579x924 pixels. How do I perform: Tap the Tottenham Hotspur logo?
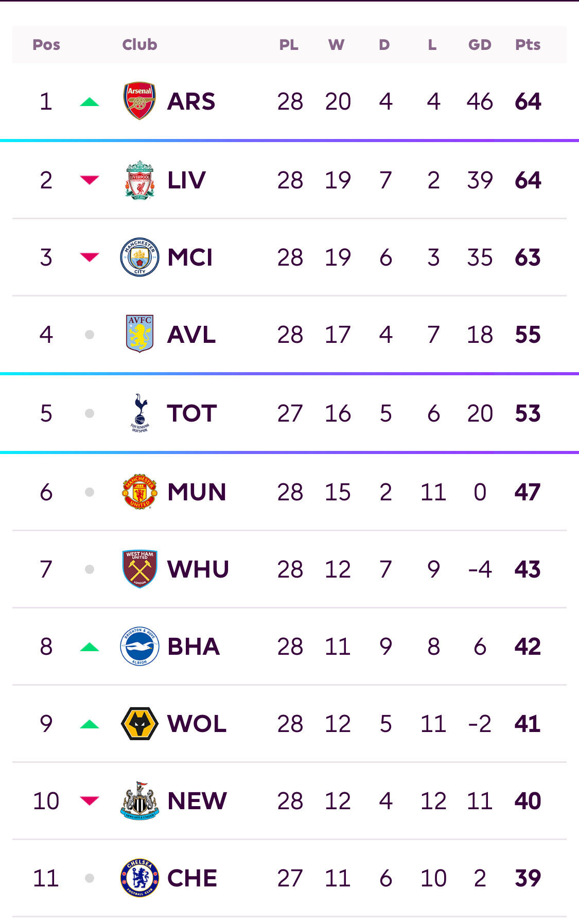(139, 413)
